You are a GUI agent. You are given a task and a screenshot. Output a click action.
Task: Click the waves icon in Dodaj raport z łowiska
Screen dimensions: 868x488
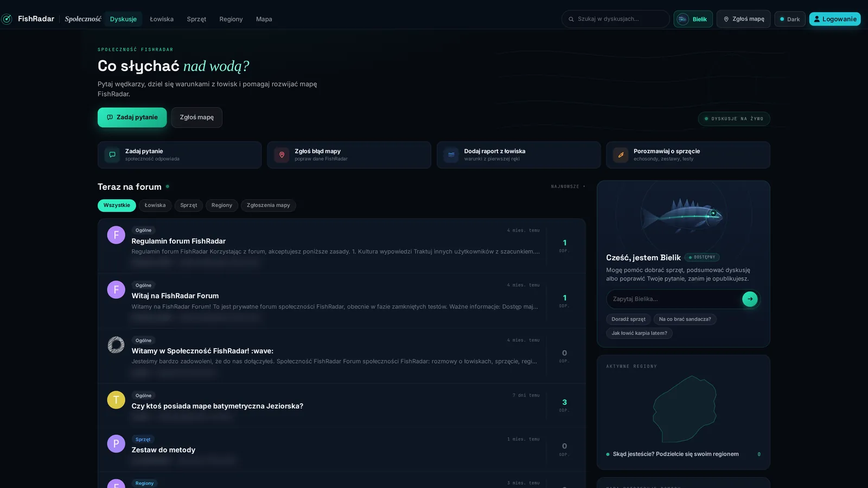(x=451, y=155)
